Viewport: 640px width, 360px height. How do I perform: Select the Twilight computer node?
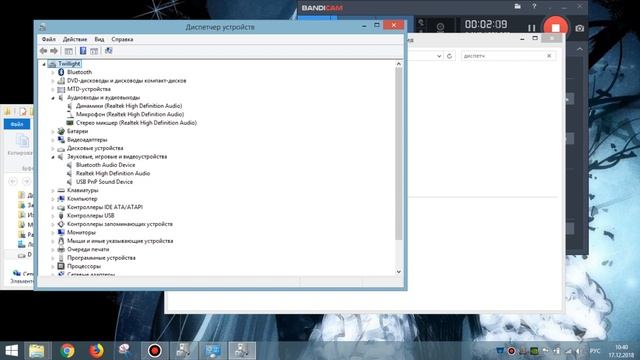pyautogui.click(x=69, y=64)
